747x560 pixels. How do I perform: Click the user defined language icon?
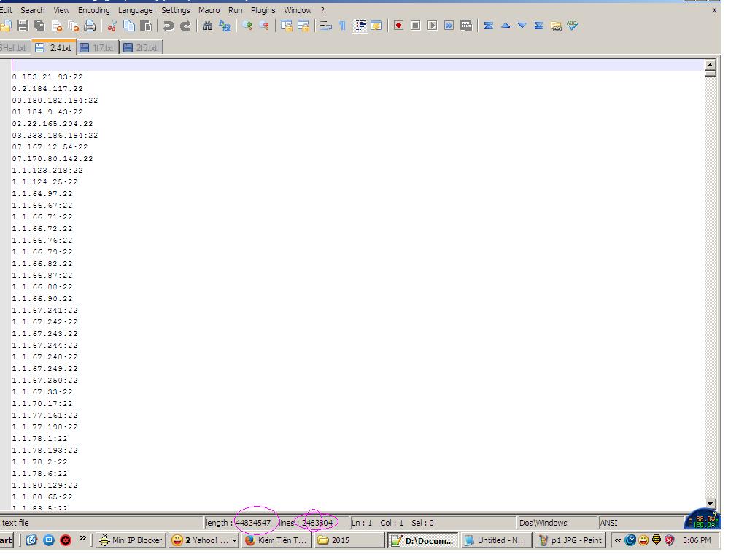376,26
